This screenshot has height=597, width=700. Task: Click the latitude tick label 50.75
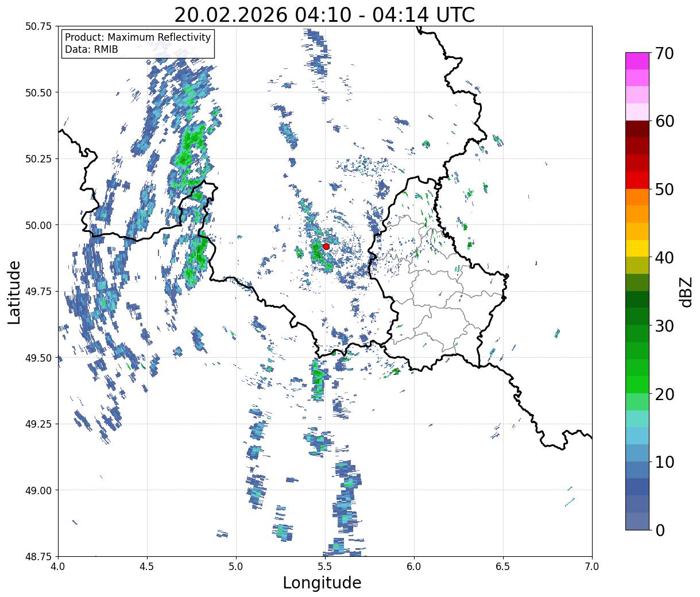click(38, 26)
